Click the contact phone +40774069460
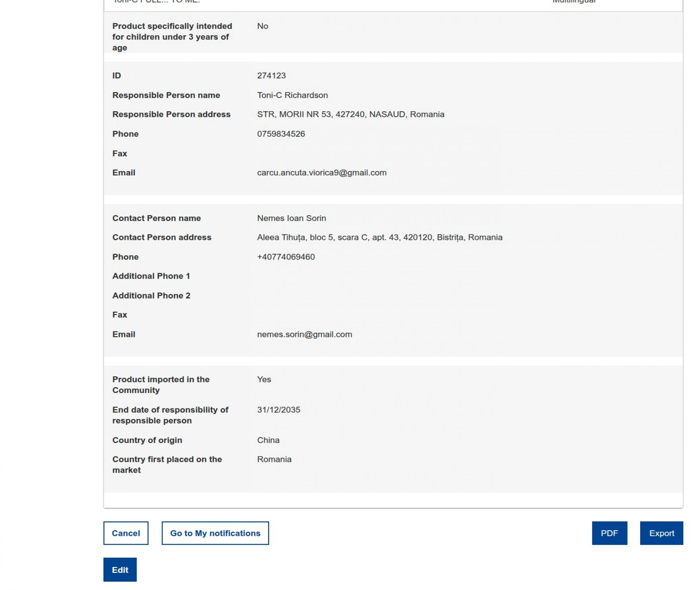 click(x=286, y=257)
